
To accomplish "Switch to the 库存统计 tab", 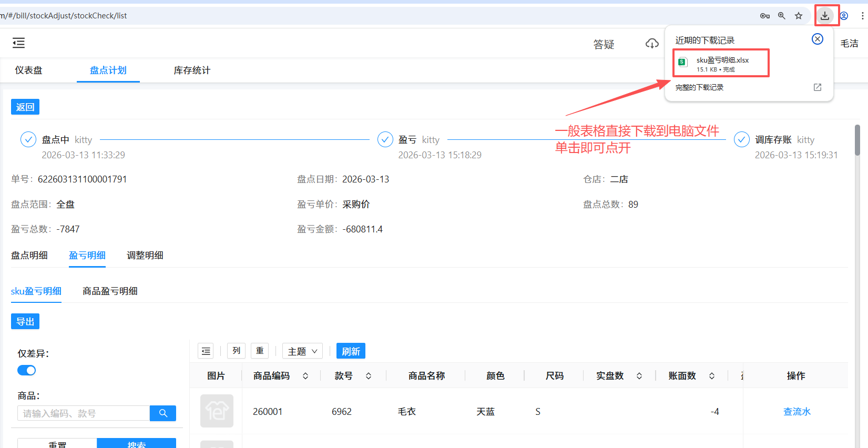I will [192, 70].
